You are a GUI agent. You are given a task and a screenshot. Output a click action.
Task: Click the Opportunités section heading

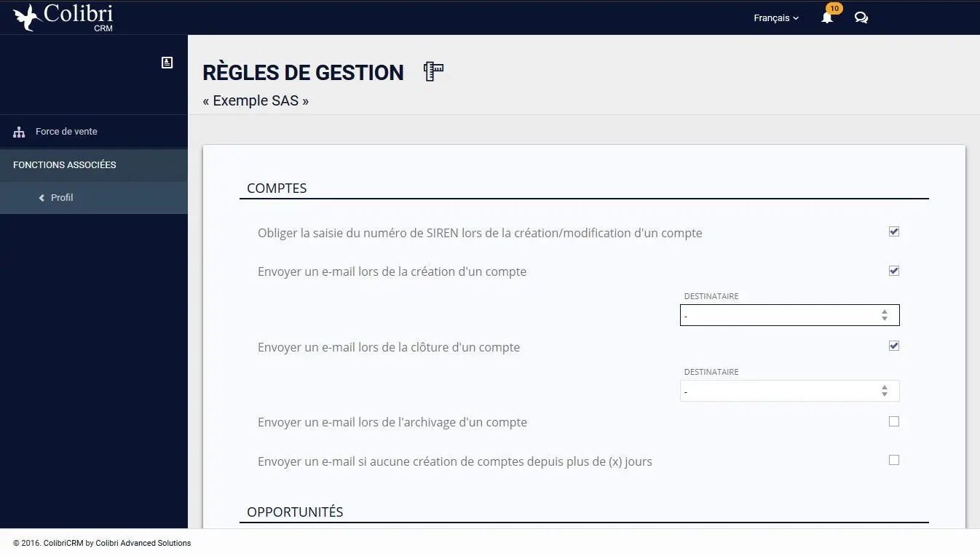click(x=295, y=512)
